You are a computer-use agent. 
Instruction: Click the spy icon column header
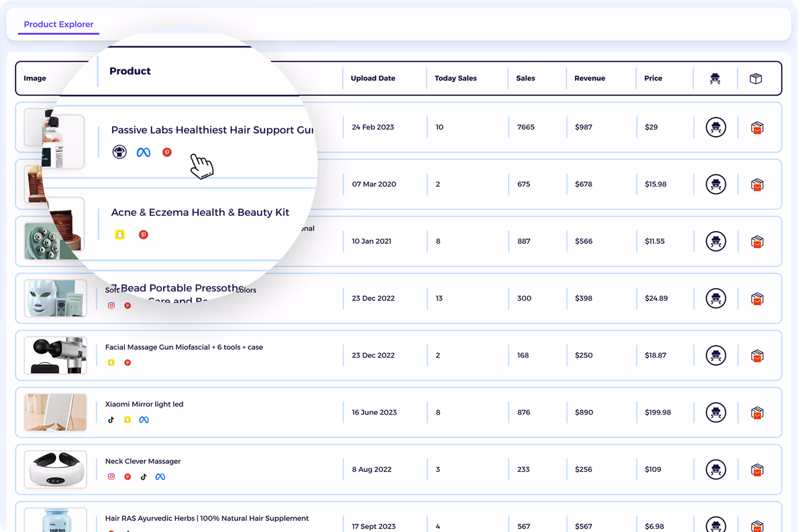(715, 79)
